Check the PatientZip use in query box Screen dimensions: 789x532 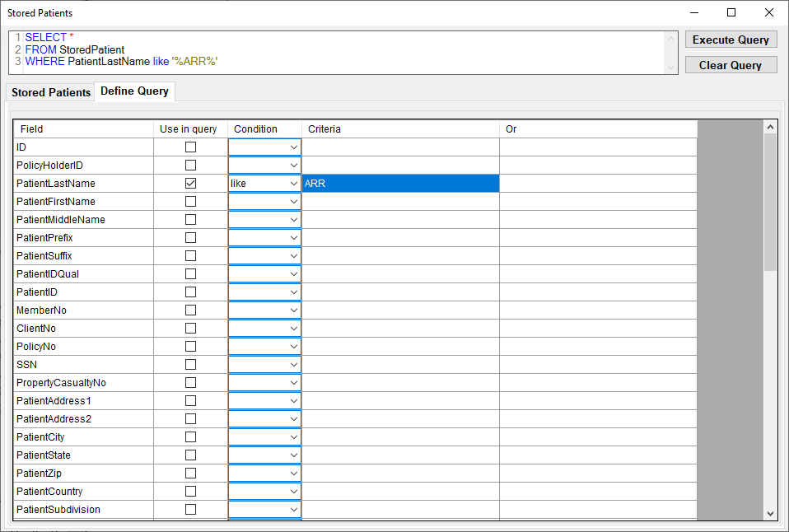pos(191,473)
